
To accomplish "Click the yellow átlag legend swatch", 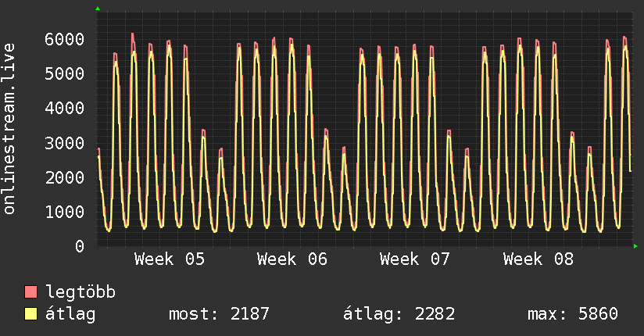I will (31, 314).
